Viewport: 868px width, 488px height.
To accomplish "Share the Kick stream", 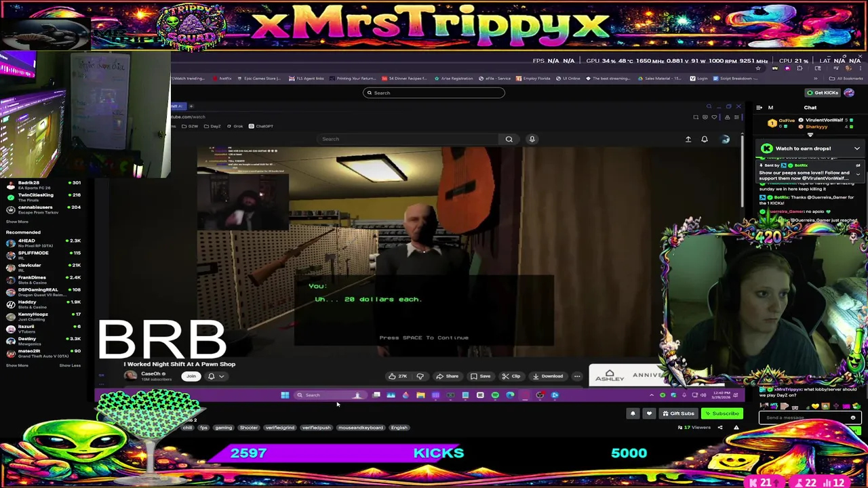I will [x=720, y=428].
